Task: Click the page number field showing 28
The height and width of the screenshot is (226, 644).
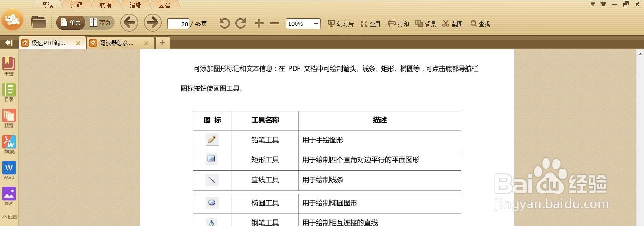Action: (178, 24)
